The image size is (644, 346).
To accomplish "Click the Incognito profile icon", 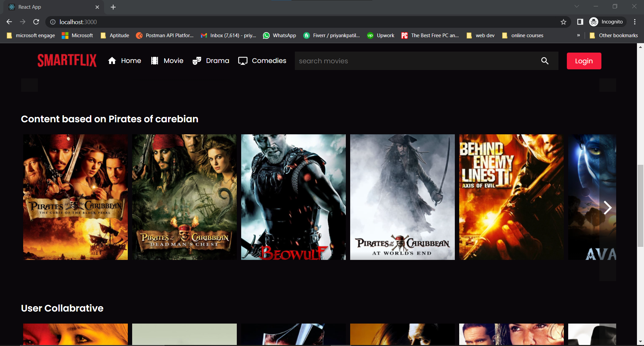I will tap(594, 22).
